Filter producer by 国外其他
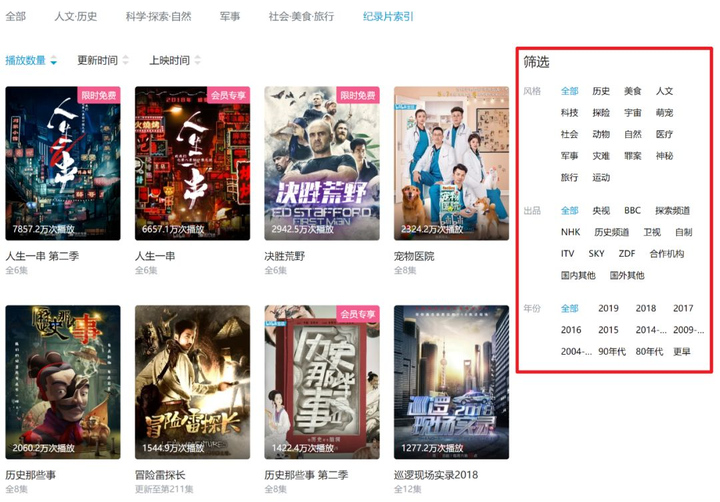The height and width of the screenshot is (502, 720). tap(627, 275)
